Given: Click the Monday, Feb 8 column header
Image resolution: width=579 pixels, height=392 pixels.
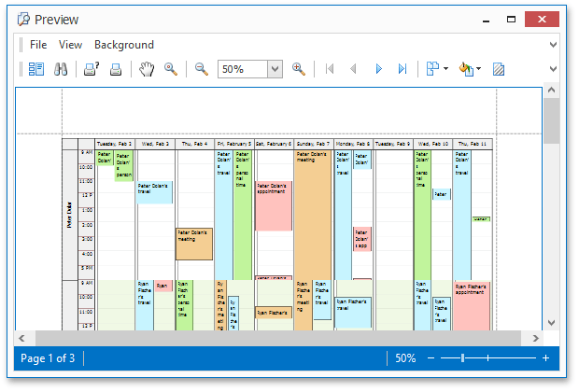Looking at the screenshot, I should pos(353,144).
